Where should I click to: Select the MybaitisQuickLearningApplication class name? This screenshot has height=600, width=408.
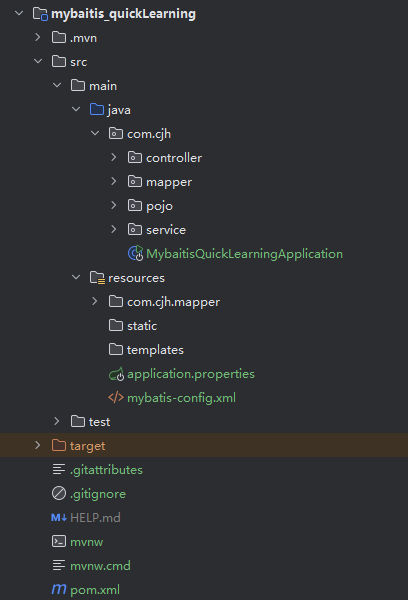pos(244,254)
